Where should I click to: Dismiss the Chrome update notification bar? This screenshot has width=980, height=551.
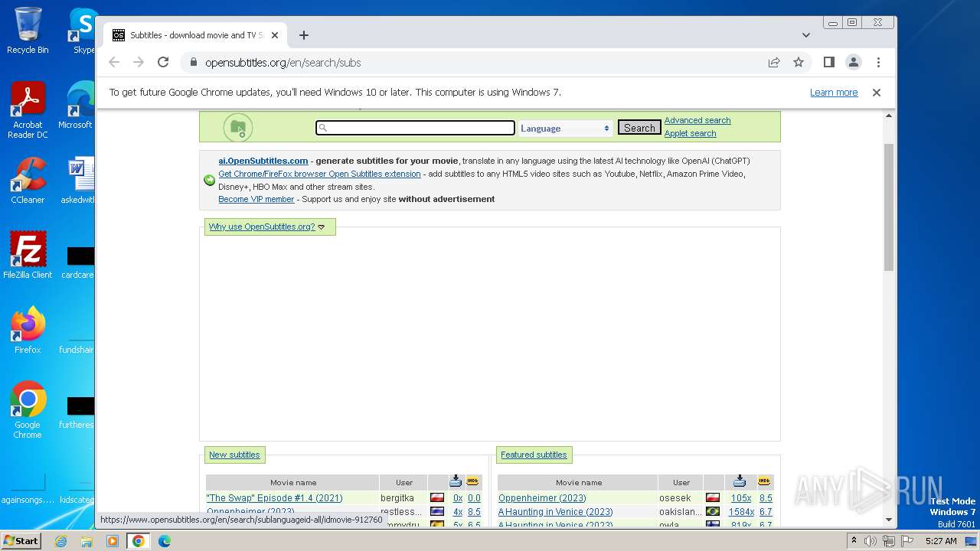point(877,93)
